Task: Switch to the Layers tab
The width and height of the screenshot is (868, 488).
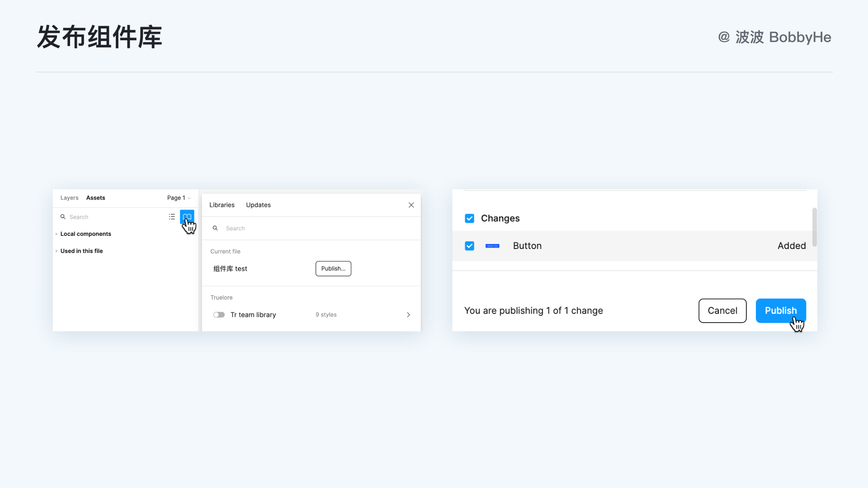Action: (x=69, y=198)
